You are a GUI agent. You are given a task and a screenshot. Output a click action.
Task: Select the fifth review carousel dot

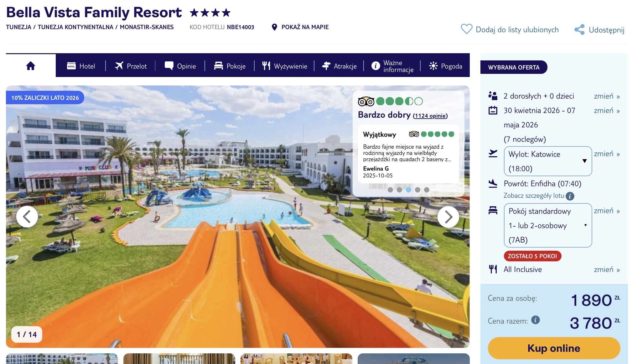pos(427,190)
